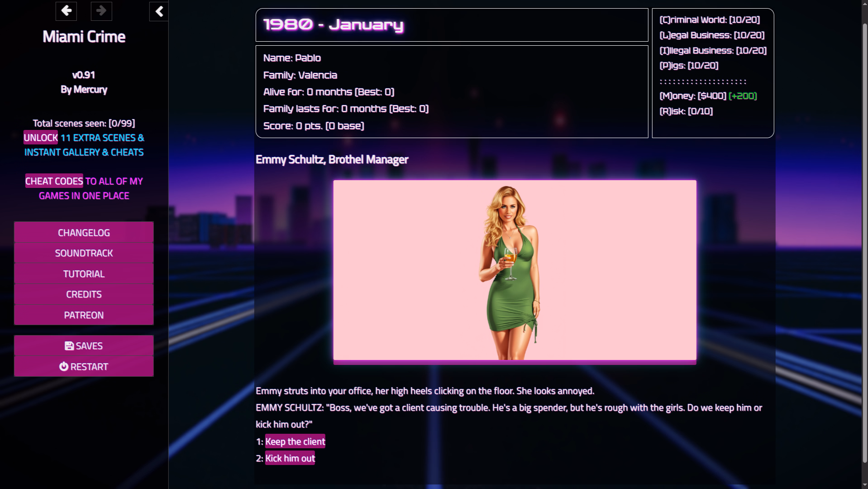Go forward with the right arrow icon
This screenshot has width=868, height=489.
101,11
